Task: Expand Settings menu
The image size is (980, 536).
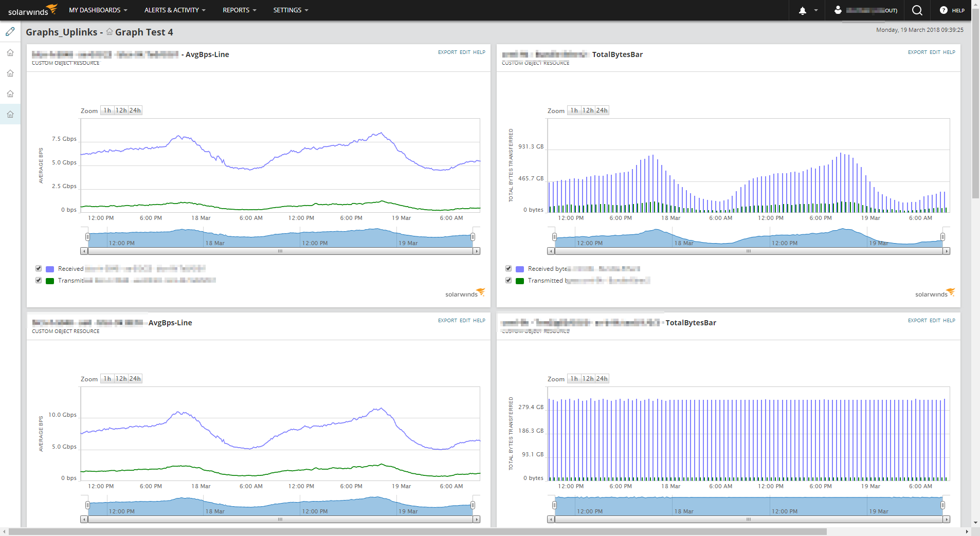Action: 291,10
